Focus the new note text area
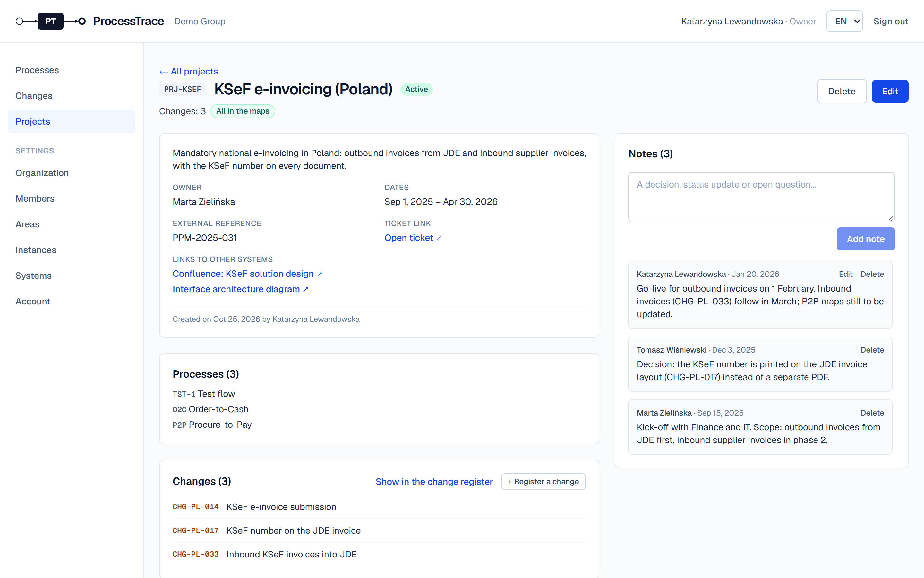 761,197
